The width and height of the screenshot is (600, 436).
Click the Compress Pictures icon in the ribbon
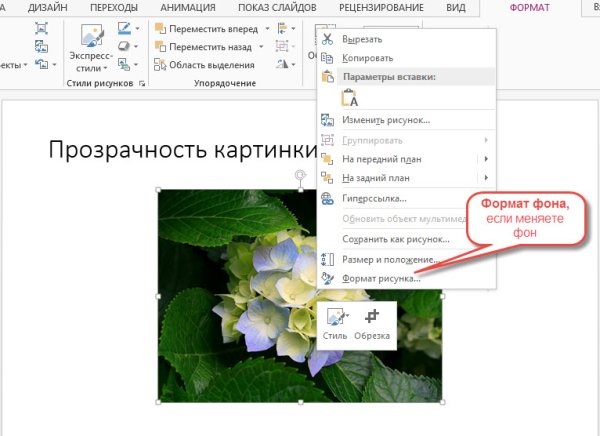[x=41, y=28]
